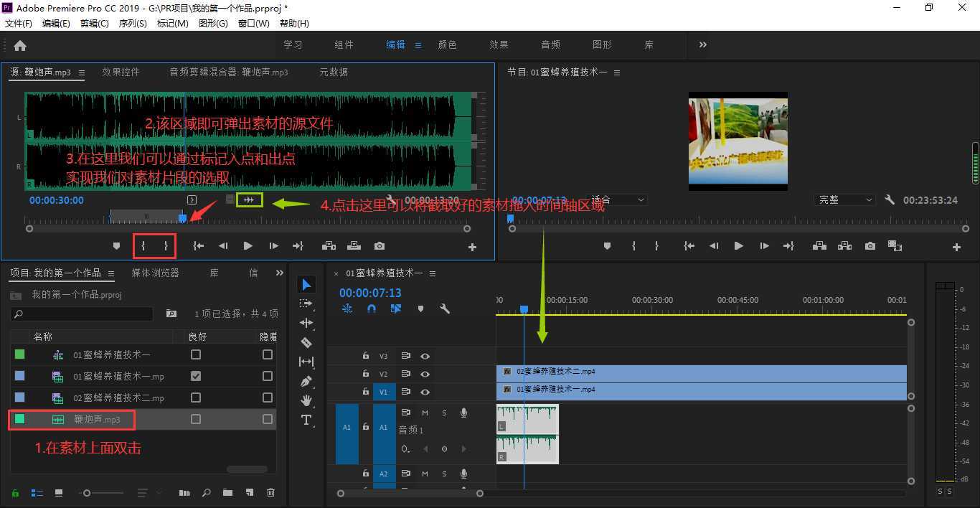Click the timeline wrench settings icon
Screen dimensions: 980x508
pyautogui.click(x=445, y=309)
